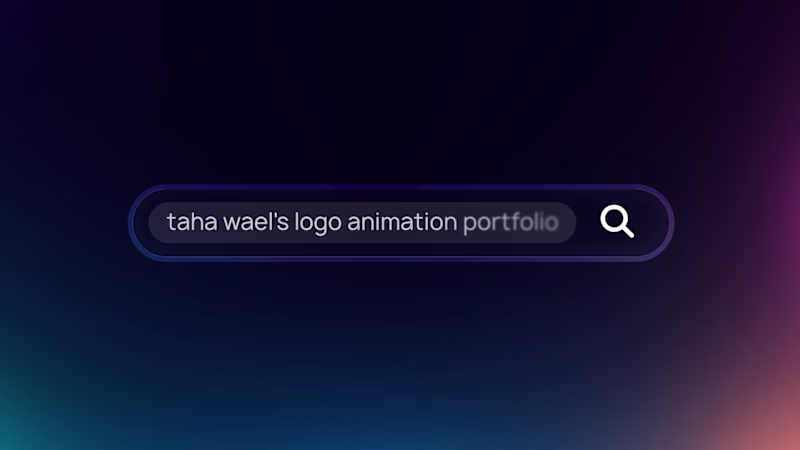Screen dimensions: 800x450
Task: Click the right rounded end of the inner text pill
Action: [568, 222]
